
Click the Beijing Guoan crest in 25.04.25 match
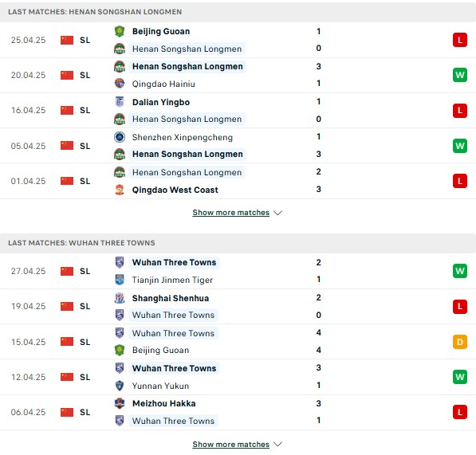[120, 31]
